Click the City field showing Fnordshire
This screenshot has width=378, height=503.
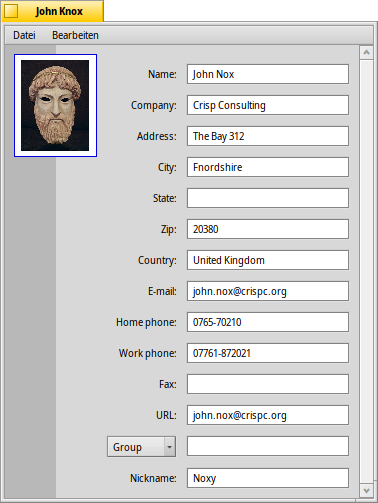[x=268, y=167]
